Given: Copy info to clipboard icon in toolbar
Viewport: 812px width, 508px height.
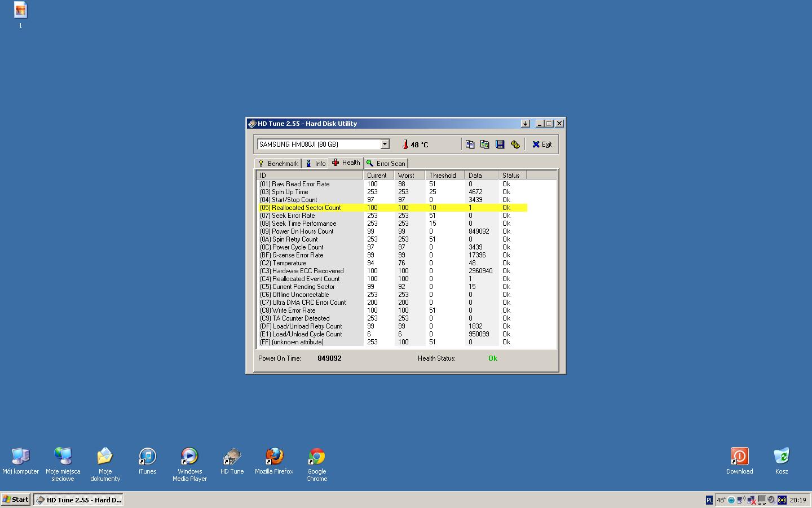Looking at the screenshot, I should point(470,144).
